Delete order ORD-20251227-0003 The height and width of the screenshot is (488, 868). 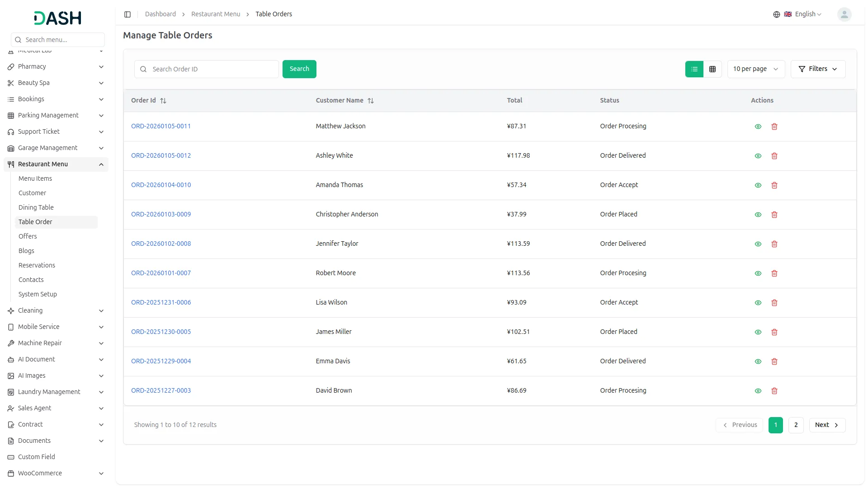(774, 391)
